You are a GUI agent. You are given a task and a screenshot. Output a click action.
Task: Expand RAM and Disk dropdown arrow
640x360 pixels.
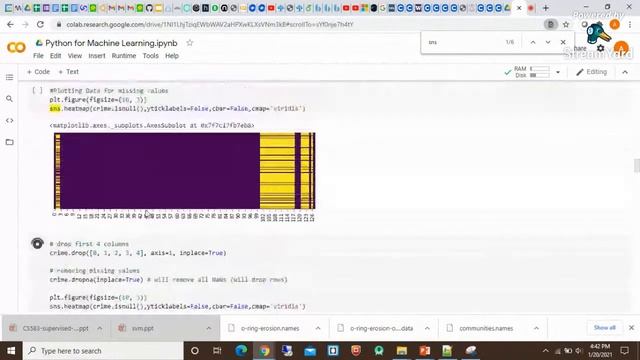click(x=558, y=72)
